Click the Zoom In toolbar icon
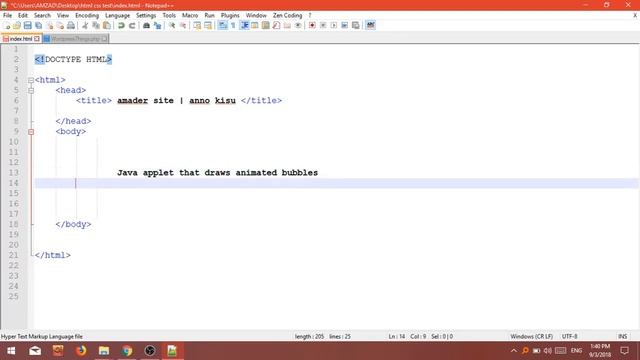Viewport: 640px width, 360px height. [172, 25]
